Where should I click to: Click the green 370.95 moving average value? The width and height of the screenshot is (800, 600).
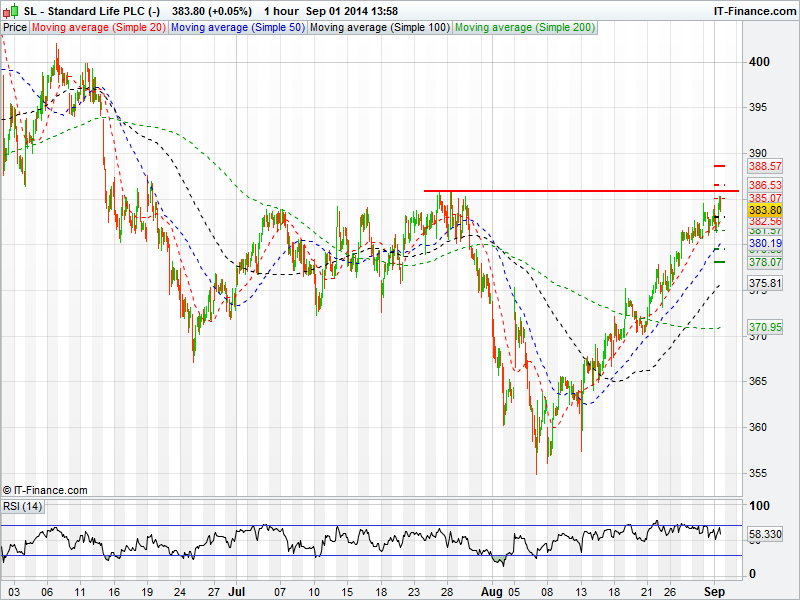pos(764,327)
